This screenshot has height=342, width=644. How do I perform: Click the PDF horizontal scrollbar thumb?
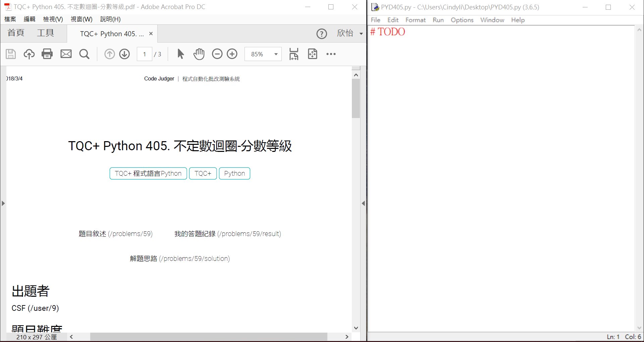pyautogui.click(x=209, y=337)
